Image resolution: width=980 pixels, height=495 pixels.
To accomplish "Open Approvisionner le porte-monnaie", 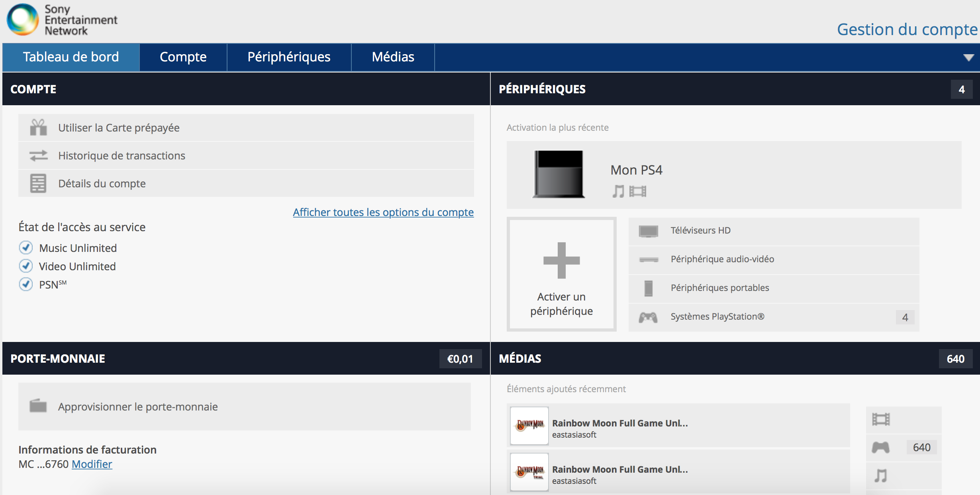I will tap(245, 407).
